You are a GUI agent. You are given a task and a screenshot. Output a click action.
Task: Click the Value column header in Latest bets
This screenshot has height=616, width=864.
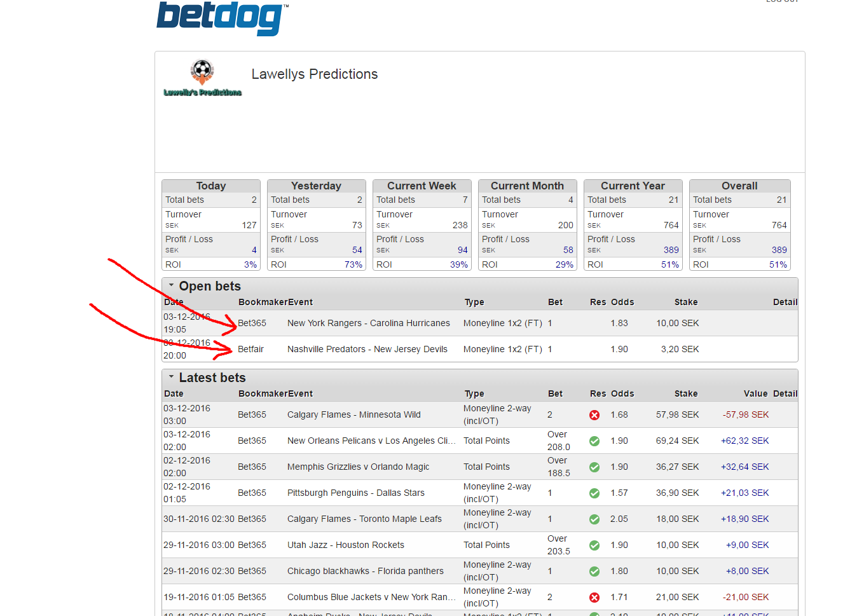(756, 394)
